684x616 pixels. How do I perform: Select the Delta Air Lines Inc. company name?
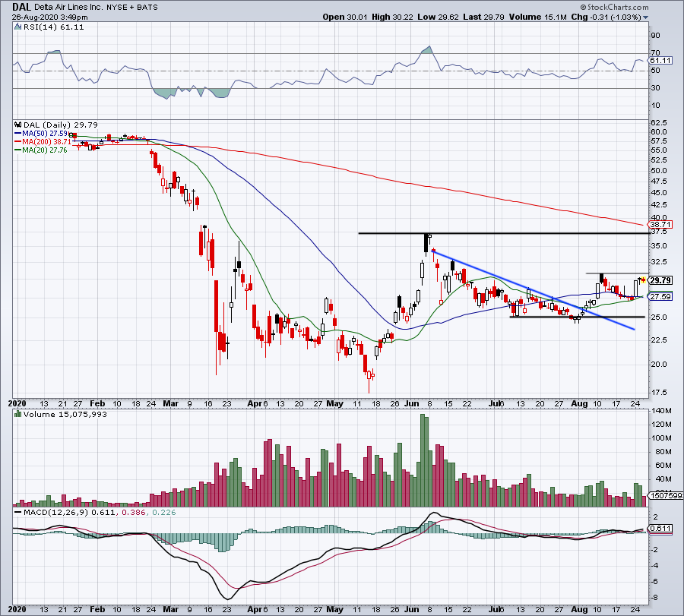tap(69, 8)
